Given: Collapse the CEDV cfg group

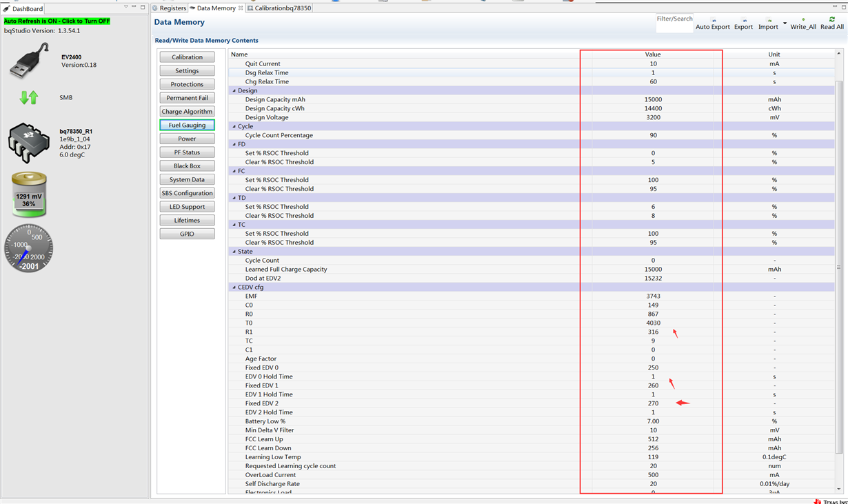Looking at the screenshot, I should click(234, 288).
